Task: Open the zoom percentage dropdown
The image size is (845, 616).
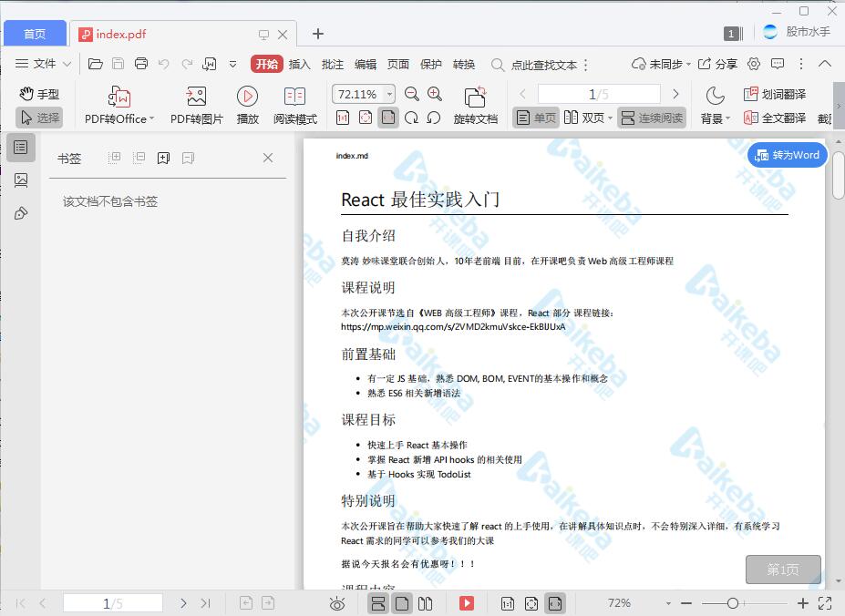Action: (390, 93)
